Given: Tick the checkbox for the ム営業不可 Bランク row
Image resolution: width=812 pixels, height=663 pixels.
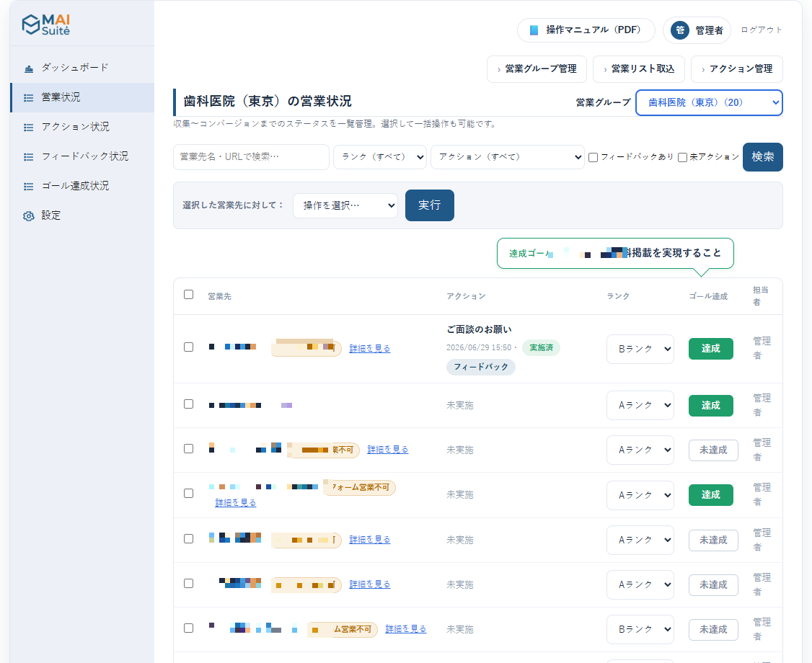Looking at the screenshot, I should (188, 628).
